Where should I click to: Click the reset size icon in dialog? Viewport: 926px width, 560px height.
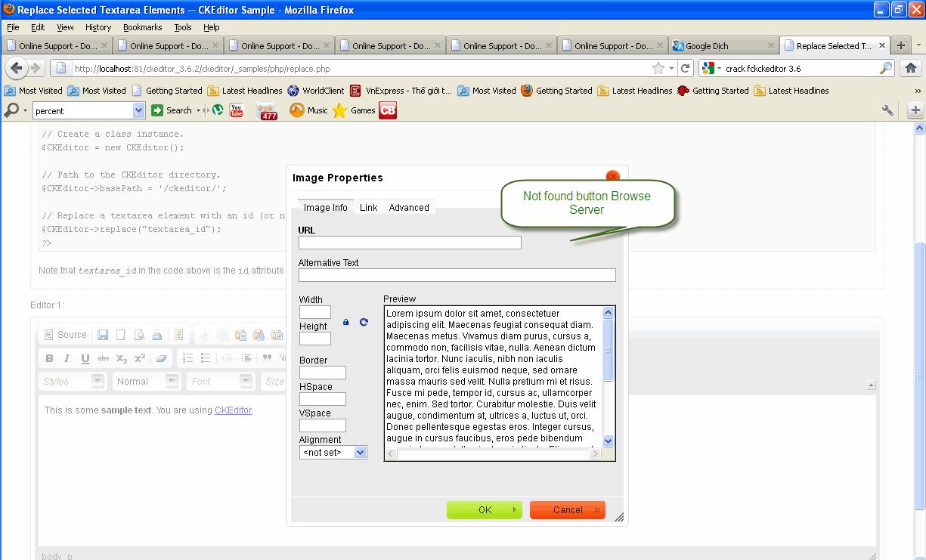point(364,322)
